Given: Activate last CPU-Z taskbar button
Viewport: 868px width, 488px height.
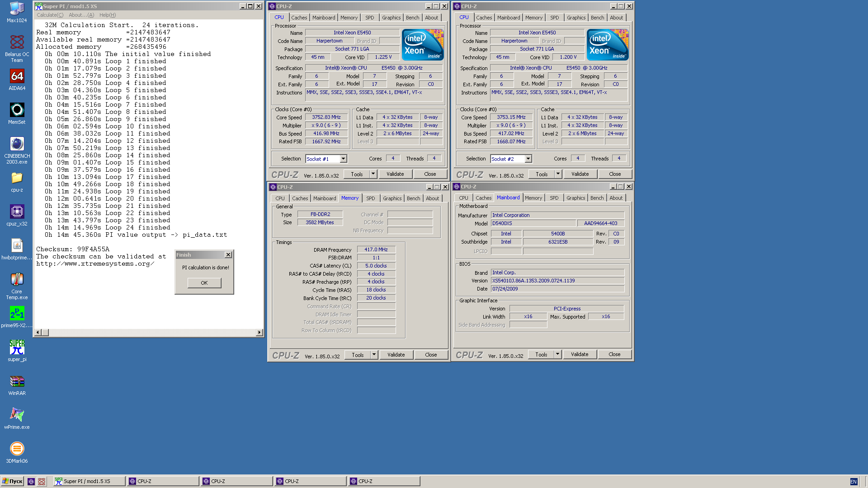Looking at the screenshot, I should click(384, 481).
